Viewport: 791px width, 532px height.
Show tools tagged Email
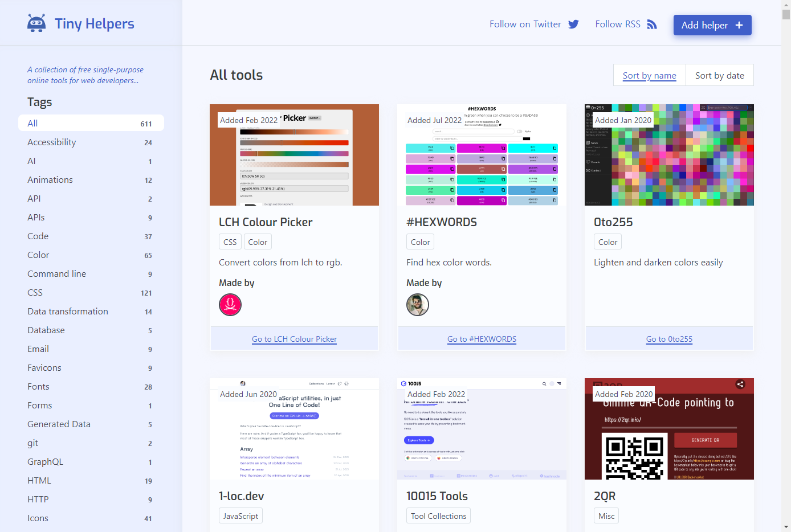click(x=91, y=349)
